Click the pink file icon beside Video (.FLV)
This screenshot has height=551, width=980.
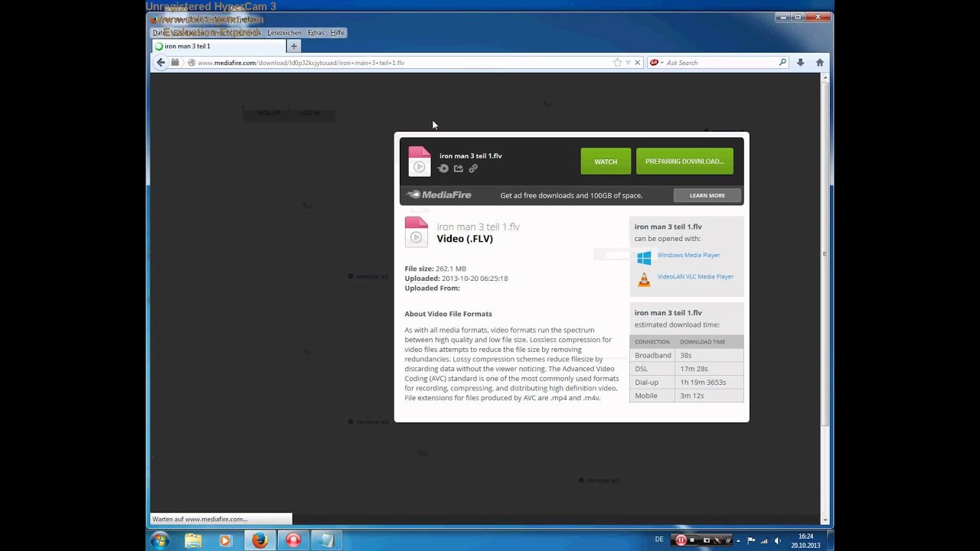pyautogui.click(x=416, y=232)
